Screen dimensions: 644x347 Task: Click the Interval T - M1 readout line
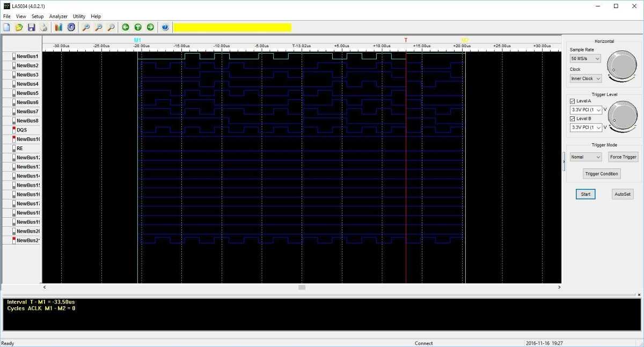41,302
